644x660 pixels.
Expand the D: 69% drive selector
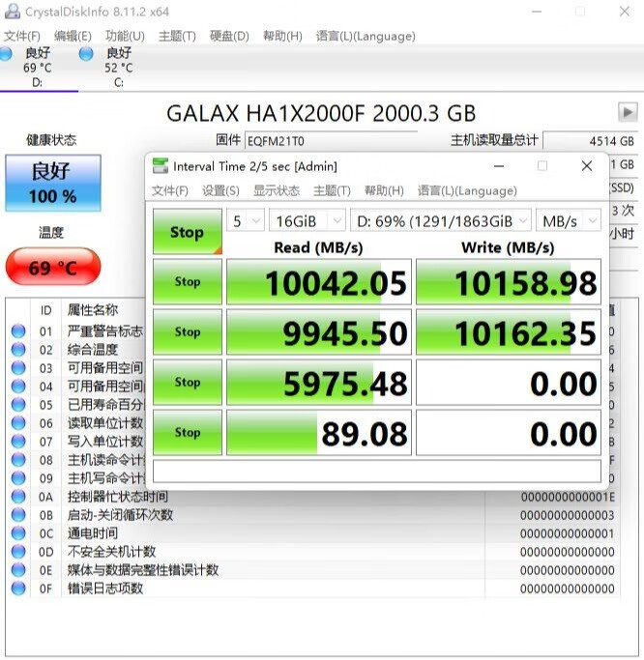(x=440, y=221)
